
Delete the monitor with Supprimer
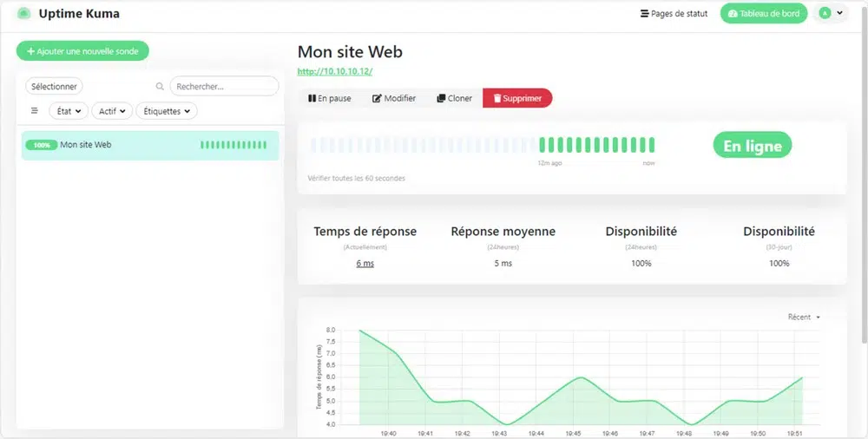click(517, 98)
